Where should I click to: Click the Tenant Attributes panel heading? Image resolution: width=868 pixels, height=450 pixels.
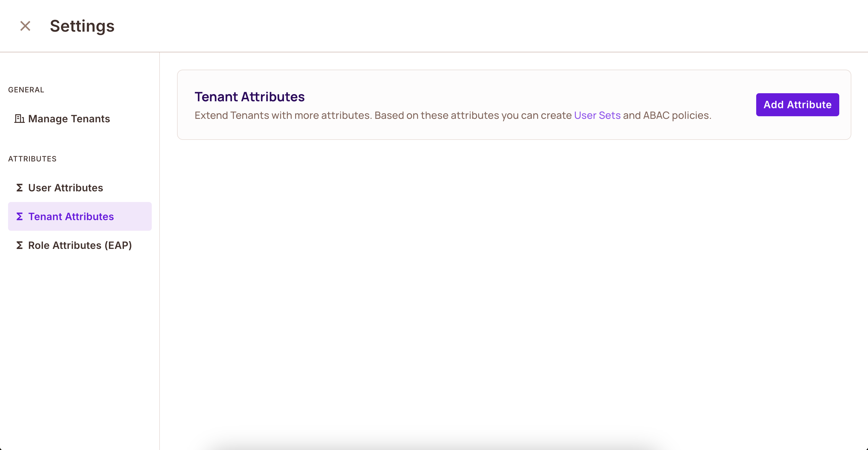[x=250, y=97]
